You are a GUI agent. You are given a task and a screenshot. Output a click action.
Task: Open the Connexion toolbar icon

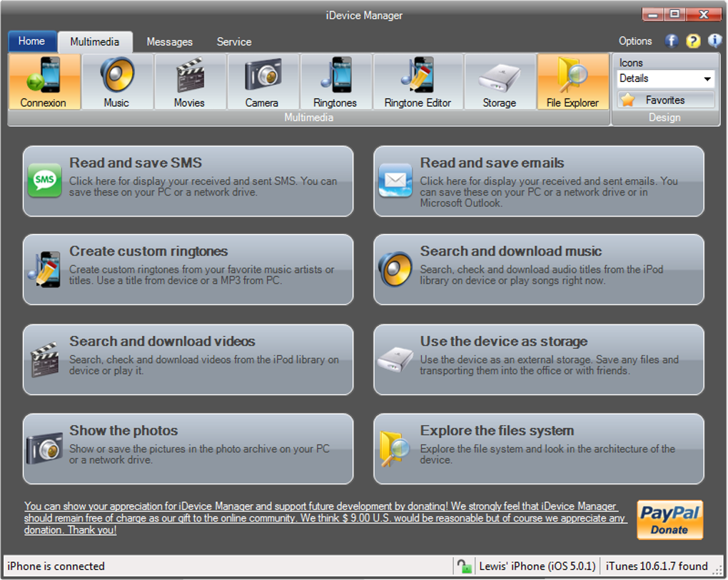[x=44, y=81]
